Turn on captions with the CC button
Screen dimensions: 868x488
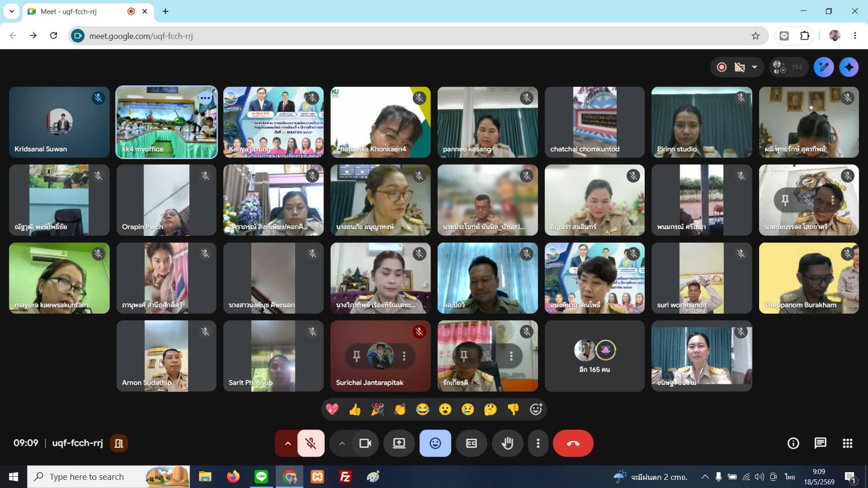[x=471, y=443]
